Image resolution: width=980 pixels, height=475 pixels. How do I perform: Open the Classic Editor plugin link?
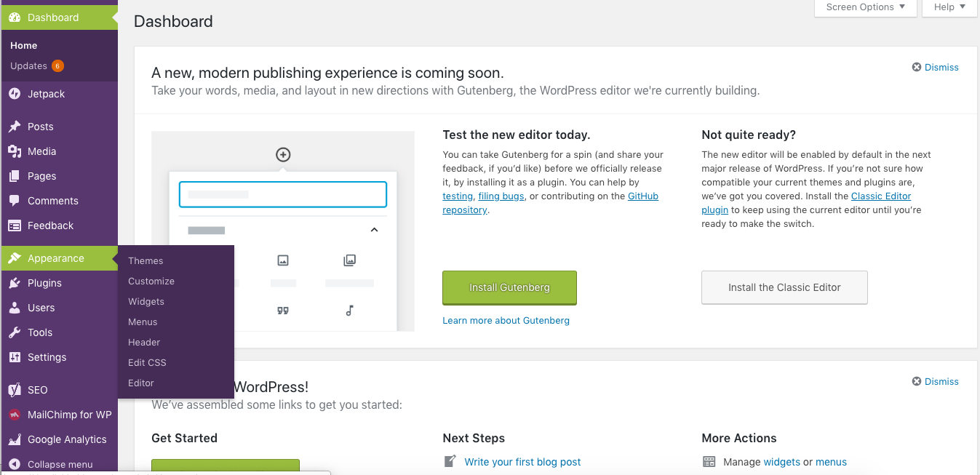(x=881, y=196)
